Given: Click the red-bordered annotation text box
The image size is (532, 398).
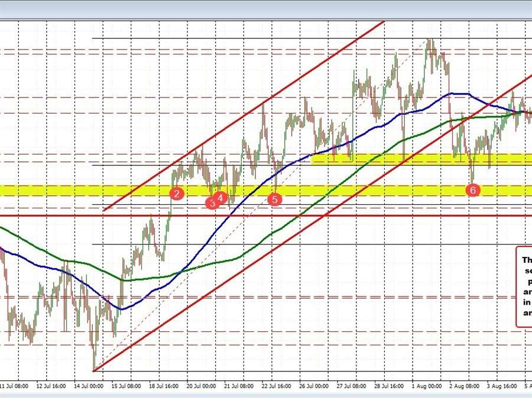Looking at the screenshot, I should (525, 283).
